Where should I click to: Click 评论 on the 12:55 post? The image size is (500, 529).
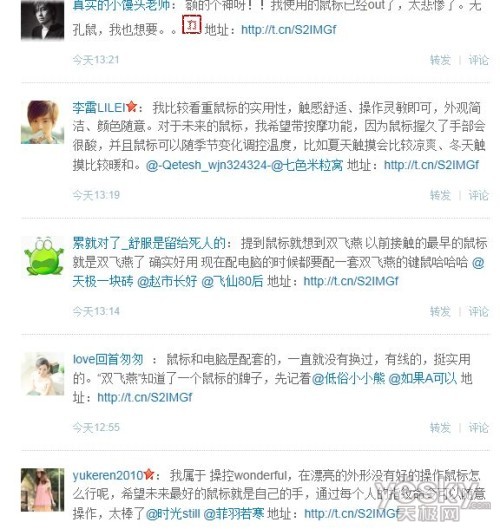(x=478, y=427)
